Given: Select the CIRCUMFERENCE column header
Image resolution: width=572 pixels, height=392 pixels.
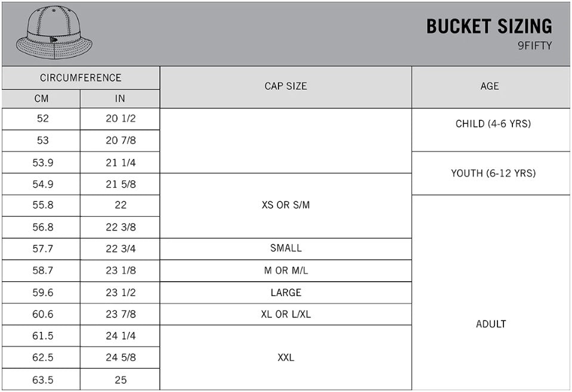Looking at the screenshot, I should tap(81, 78).
